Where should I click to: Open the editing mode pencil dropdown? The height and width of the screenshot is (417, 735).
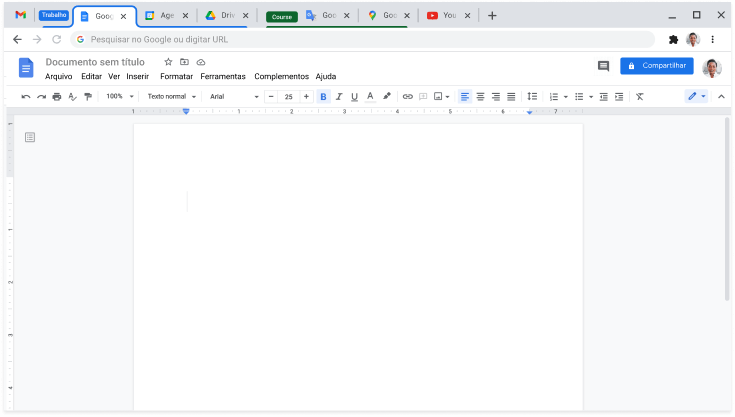pyautogui.click(x=696, y=97)
